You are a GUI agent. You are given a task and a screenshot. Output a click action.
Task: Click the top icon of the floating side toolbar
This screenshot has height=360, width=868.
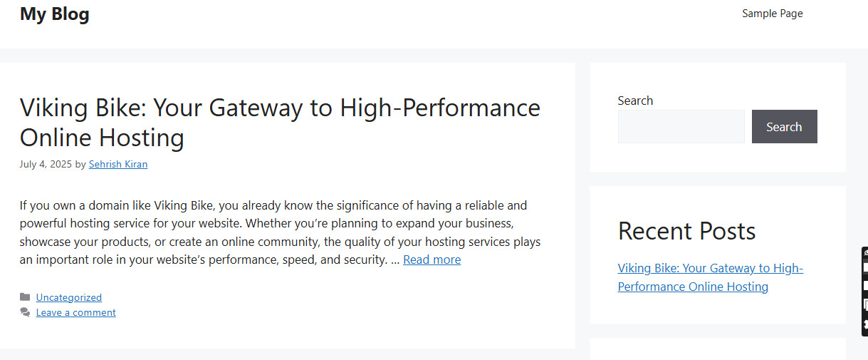point(865,253)
